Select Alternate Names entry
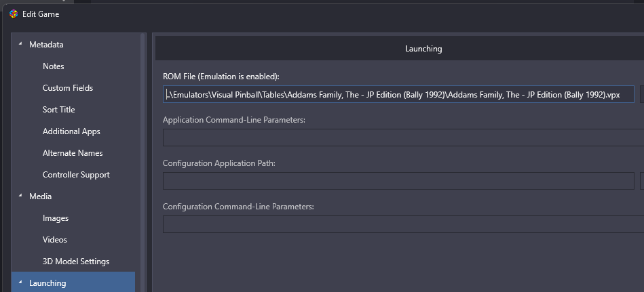644x292 pixels. pos(73,153)
